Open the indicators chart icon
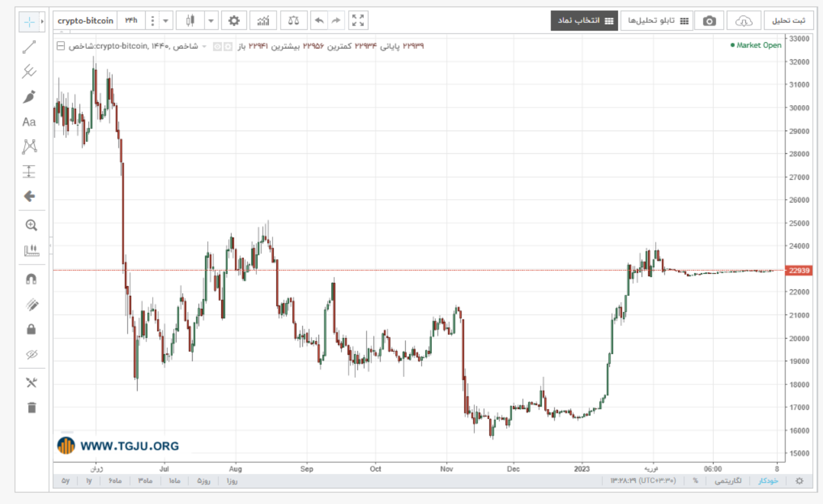Viewport: 823px width, 504px height. (263, 21)
